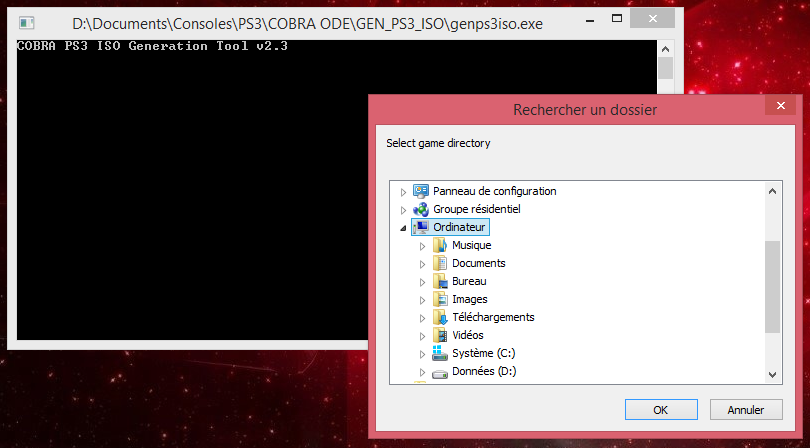Click the Système (C:) drive icon
This screenshot has height=448, width=810.
[440, 353]
